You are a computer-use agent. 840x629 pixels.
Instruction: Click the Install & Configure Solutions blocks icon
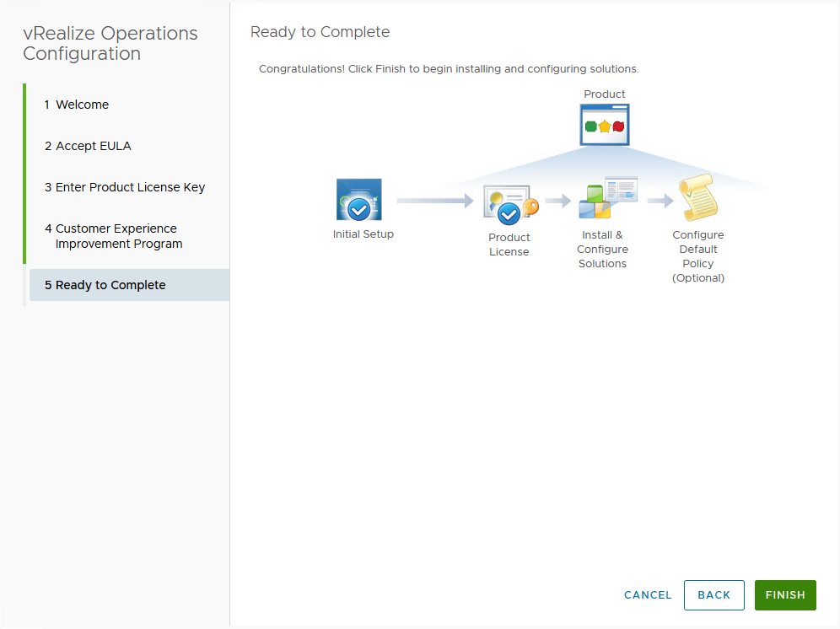coord(606,197)
